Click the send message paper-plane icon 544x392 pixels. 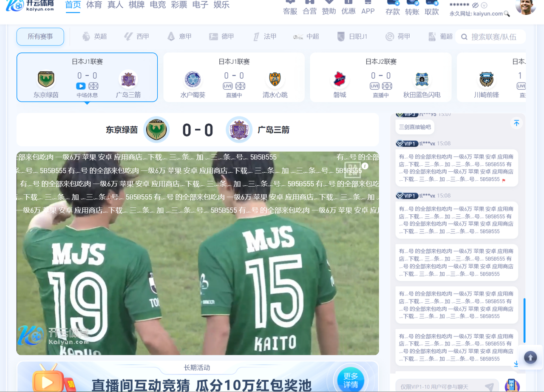point(490,386)
